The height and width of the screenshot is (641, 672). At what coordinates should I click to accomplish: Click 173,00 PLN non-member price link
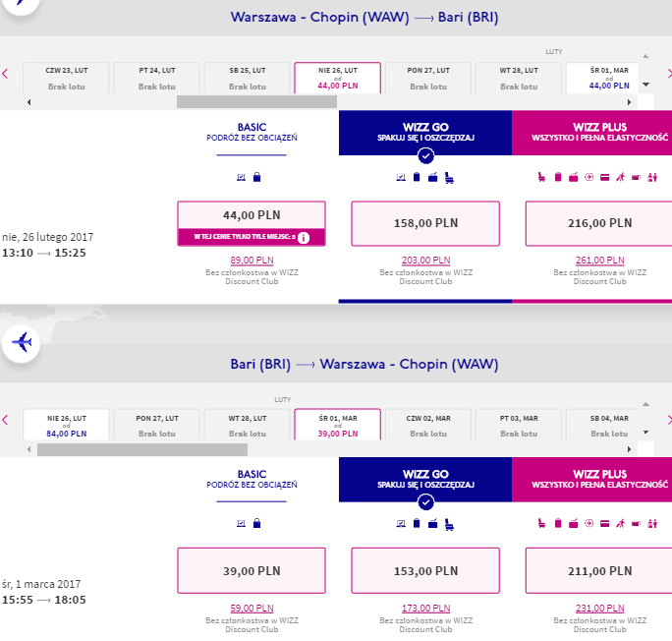(x=426, y=608)
